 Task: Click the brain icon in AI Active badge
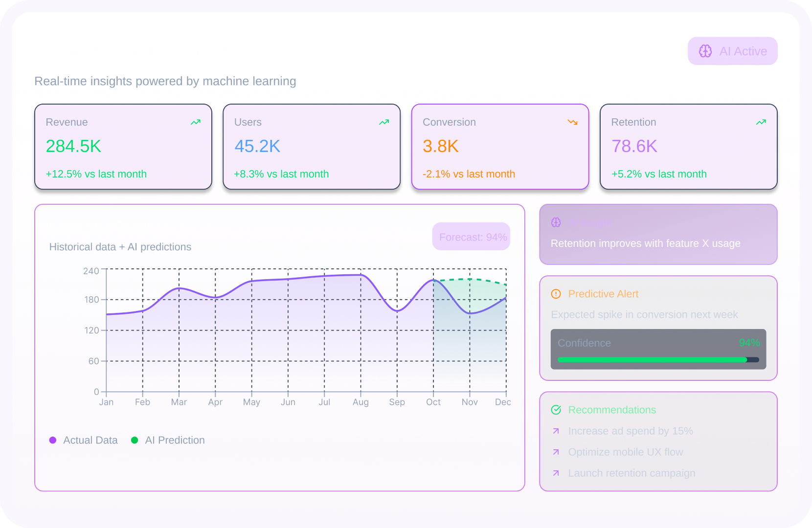(x=705, y=51)
